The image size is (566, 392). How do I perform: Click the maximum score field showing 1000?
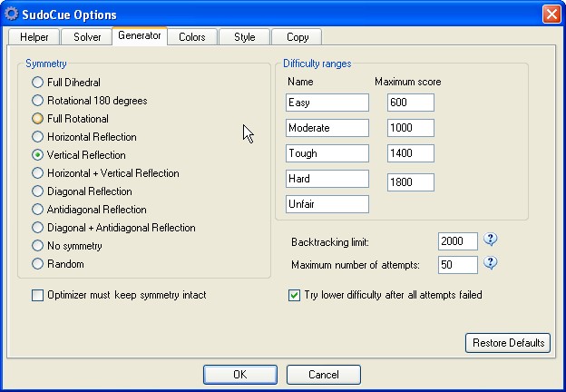click(x=410, y=128)
